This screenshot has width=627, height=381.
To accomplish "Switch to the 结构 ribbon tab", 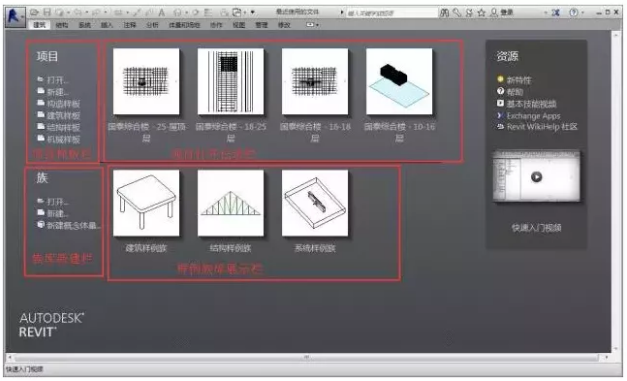I will (x=62, y=25).
